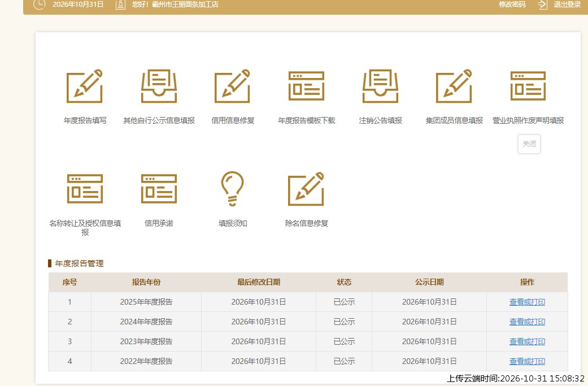
Task: Click the 营业执照作废声明填报 label
Action: point(528,120)
